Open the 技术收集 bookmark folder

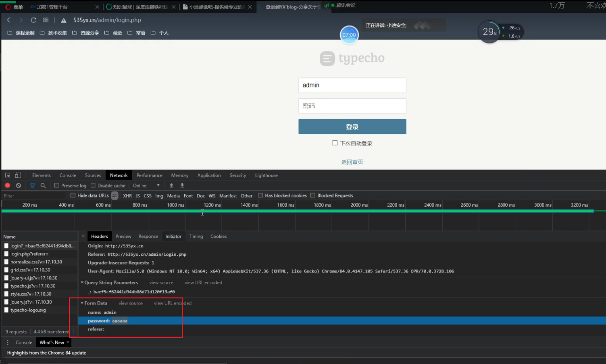point(53,33)
